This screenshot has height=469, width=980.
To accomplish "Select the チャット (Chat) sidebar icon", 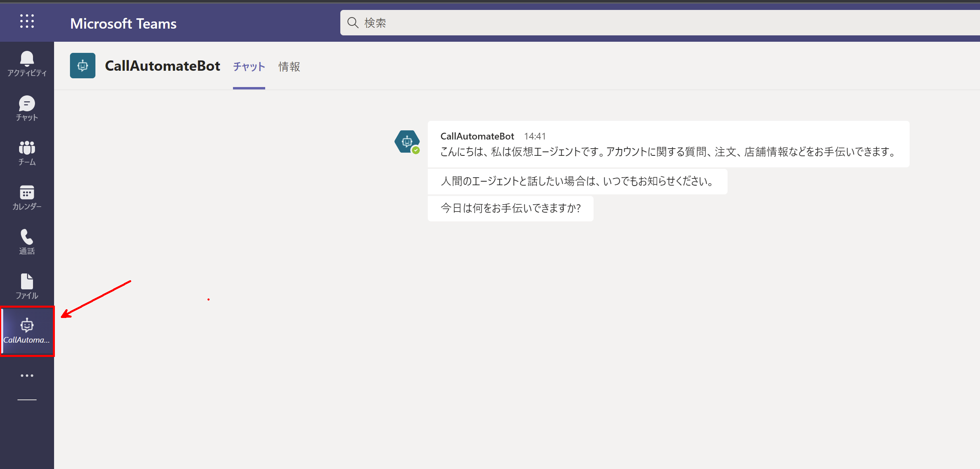I will tap(26, 108).
